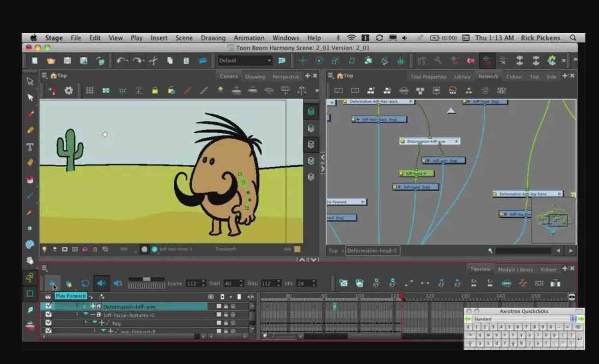This screenshot has width=599, height=364.
Task: Click the Paste clipboard icon
Action: point(186,60)
